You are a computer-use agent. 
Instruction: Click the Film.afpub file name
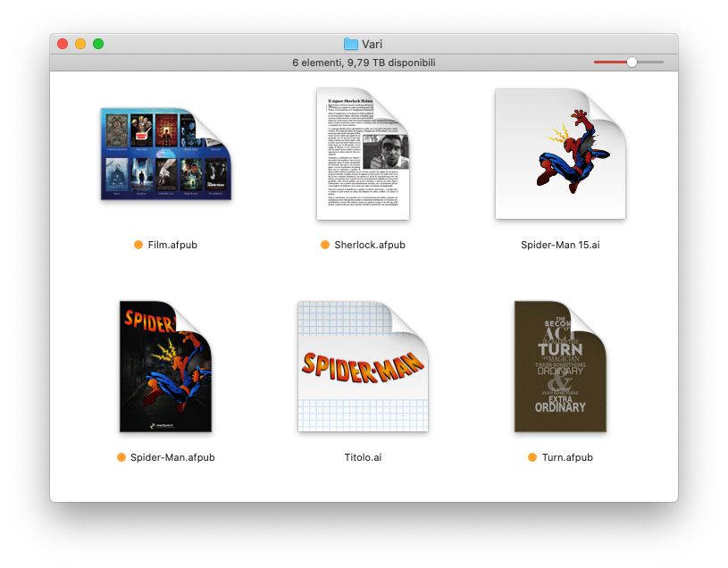click(172, 245)
